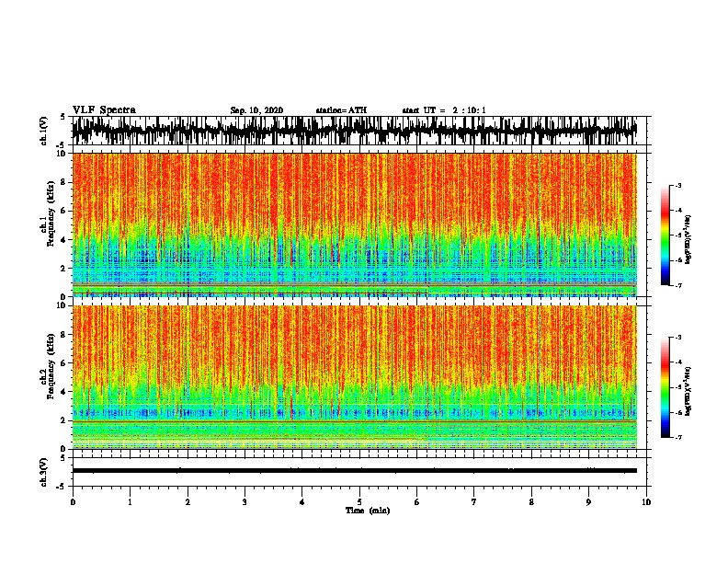Click the ch.2 frequency tick "2"
The height and width of the screenshot is (563, 728).
[63, 420]
